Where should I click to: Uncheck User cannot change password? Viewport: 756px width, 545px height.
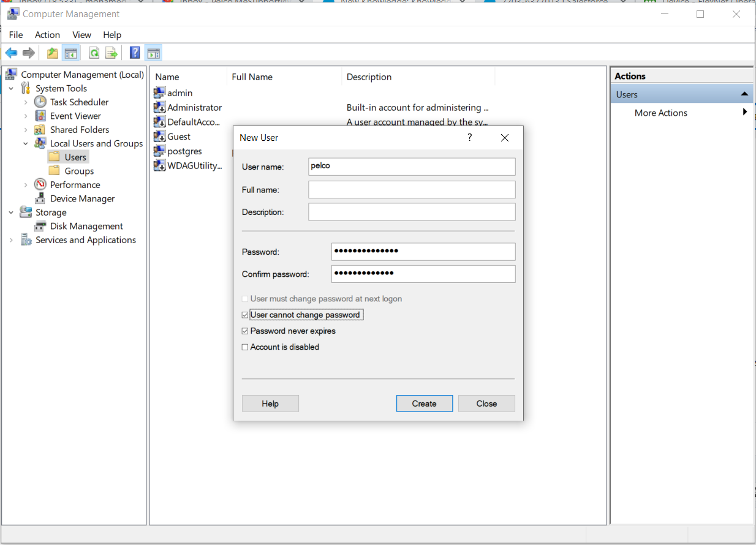tap(245, 315)
